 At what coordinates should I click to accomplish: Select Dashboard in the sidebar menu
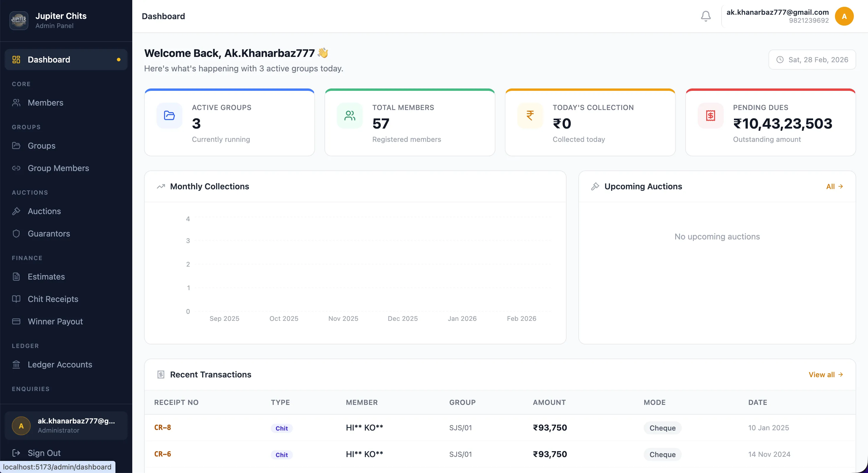49,60
